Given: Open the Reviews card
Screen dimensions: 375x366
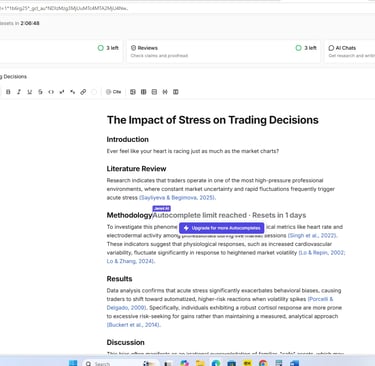Looking at the screenshot, I should 223,51.
